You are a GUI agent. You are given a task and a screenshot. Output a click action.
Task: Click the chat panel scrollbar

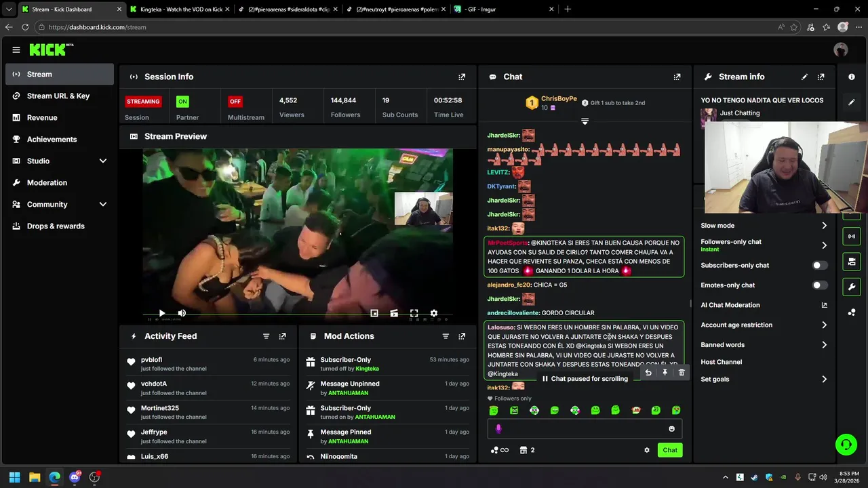point(690,304)
